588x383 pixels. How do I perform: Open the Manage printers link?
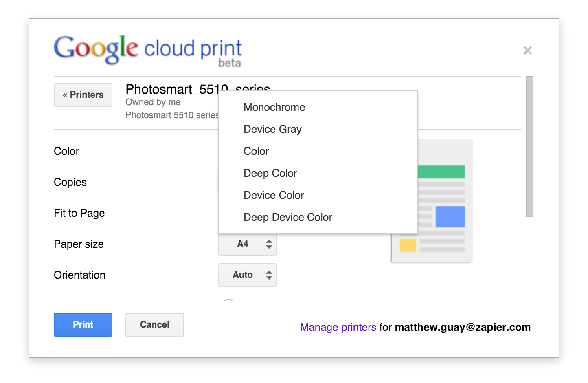pyautogui.click(x=338, y=327)
